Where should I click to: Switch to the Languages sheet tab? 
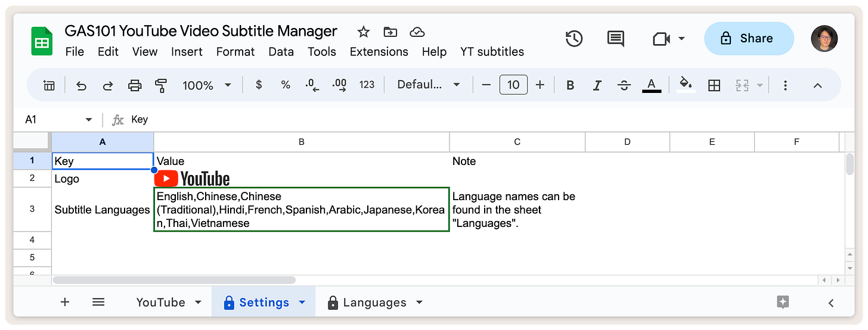click(374, 303)
